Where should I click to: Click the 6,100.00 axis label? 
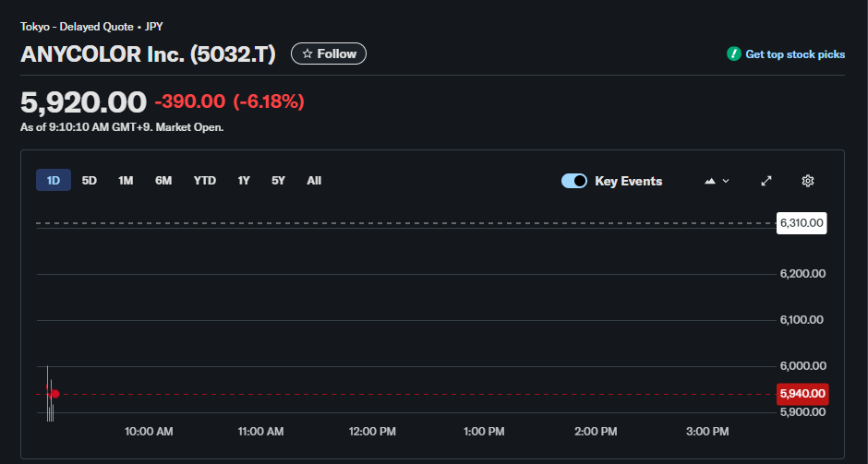coord(802,320)
